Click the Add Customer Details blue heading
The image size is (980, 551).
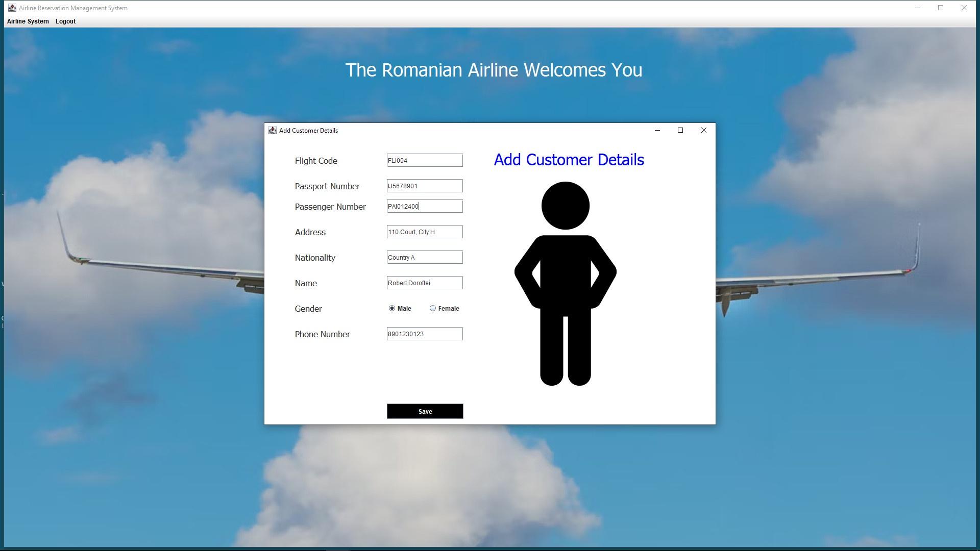tap(569, 160)
